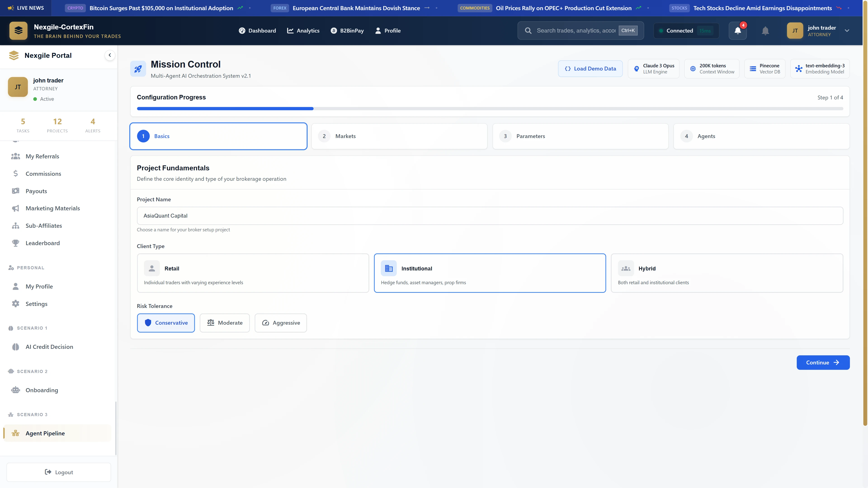The width and height of the screenshot is (868, 488).
Task: Set risk tolerance to Aggressive
Action: 281,323
